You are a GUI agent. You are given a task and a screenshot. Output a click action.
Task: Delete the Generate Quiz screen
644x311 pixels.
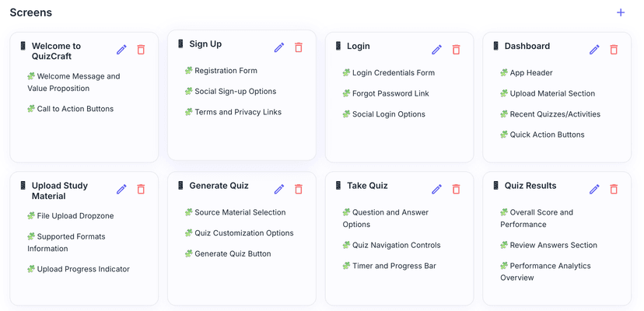(x=299, y=189)
